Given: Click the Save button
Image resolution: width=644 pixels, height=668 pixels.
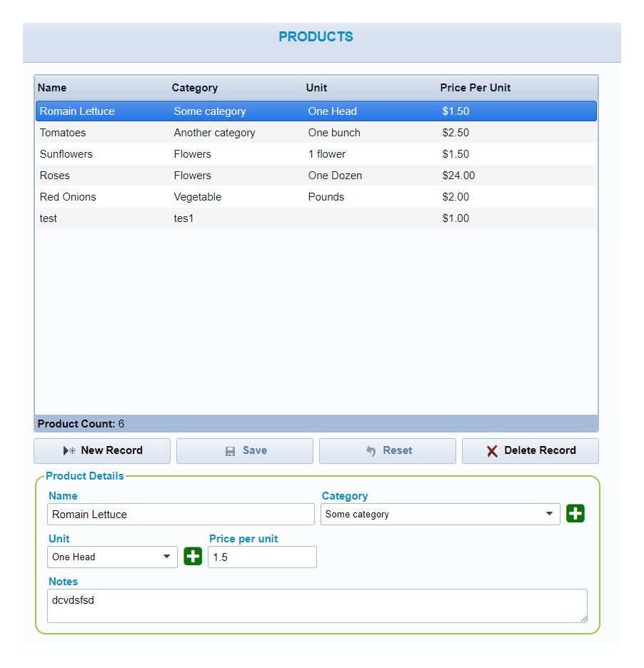Looking at the screenshot, I should (245, 451).
